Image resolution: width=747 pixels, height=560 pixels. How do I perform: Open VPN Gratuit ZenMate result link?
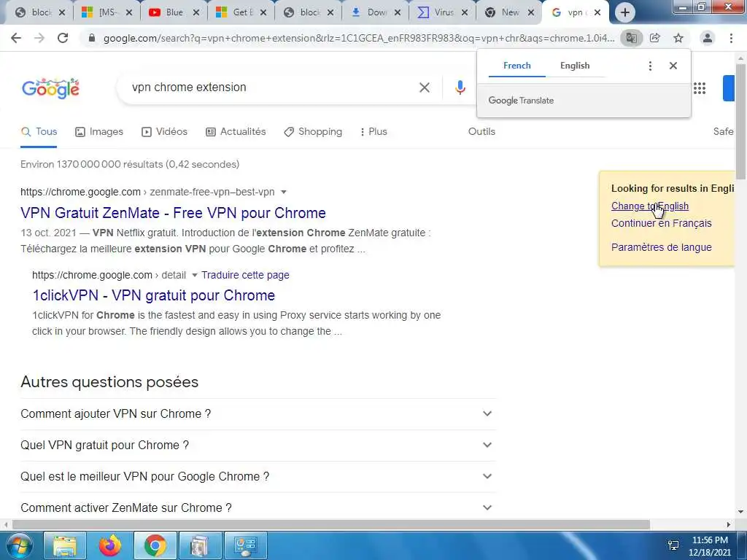[x=173, y=213]
